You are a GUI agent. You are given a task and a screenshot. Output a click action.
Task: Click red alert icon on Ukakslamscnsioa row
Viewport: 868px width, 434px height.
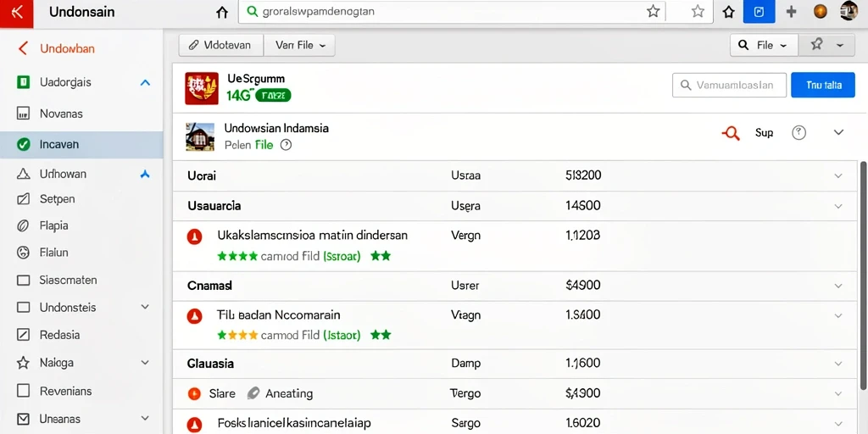click(194, 237)
